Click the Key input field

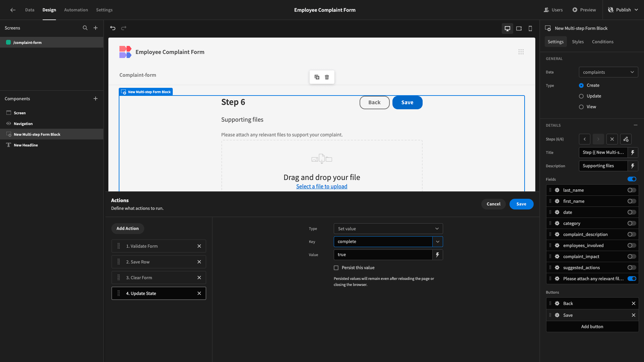[x=383, y=242]
